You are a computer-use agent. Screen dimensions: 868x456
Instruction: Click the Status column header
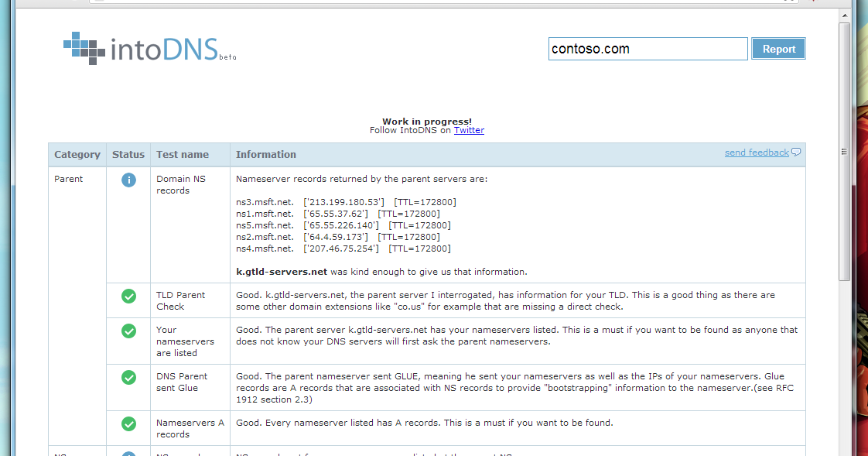click(128, 155)
